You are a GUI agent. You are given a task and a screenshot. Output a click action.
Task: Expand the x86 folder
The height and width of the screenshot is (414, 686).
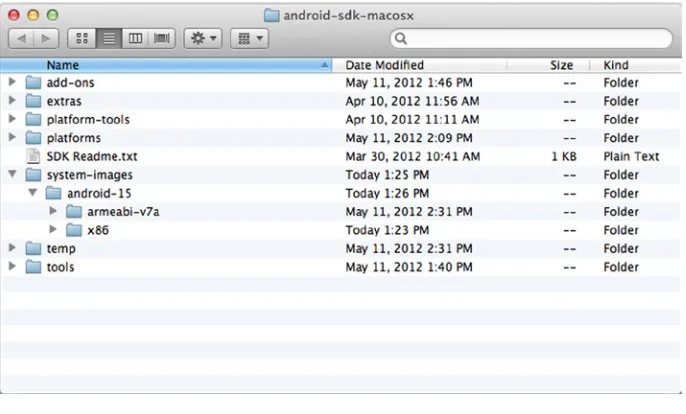53,229
